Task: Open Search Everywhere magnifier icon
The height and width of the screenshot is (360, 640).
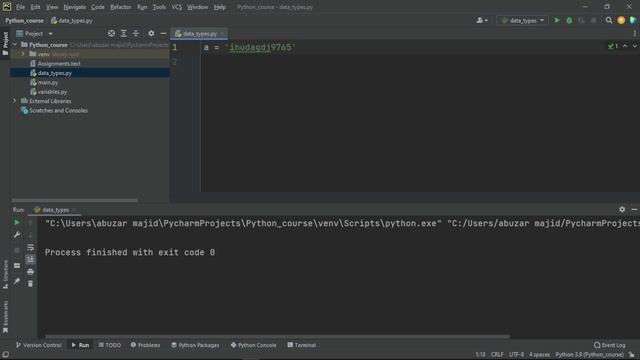Action: tap(609, 20)
